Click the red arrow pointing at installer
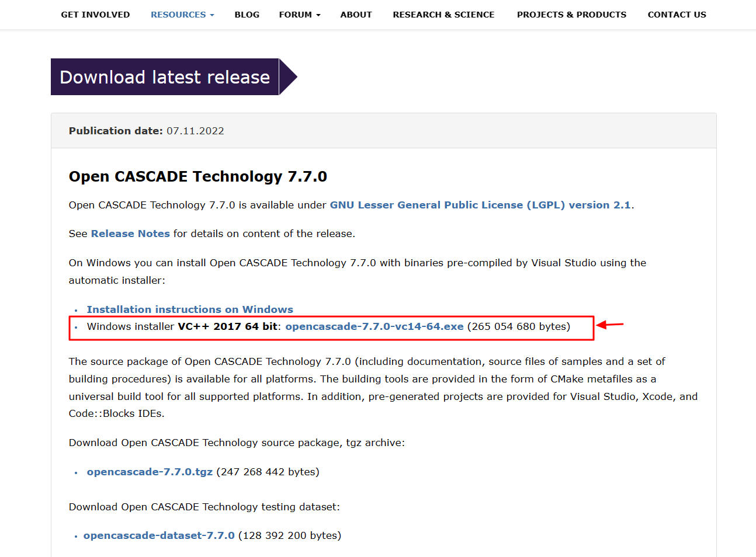The width and height of the screenshot is (756, 557). tap(610, 325)
